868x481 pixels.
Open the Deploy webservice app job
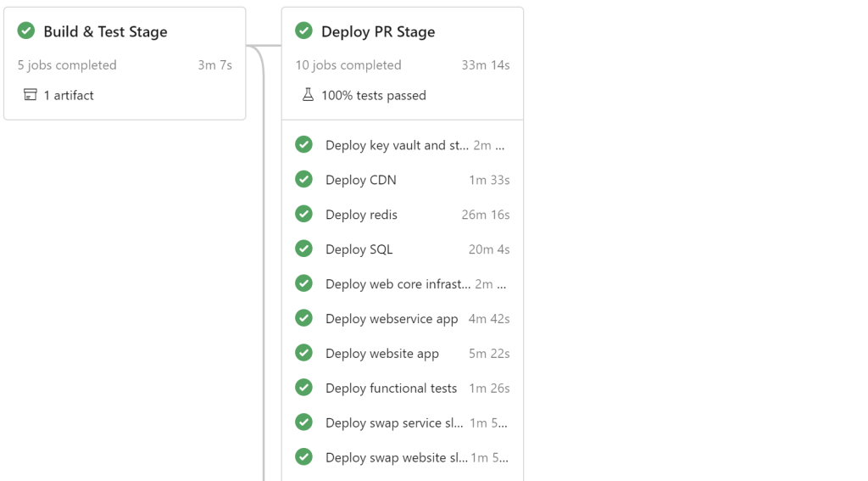click(x=391, y=319)
